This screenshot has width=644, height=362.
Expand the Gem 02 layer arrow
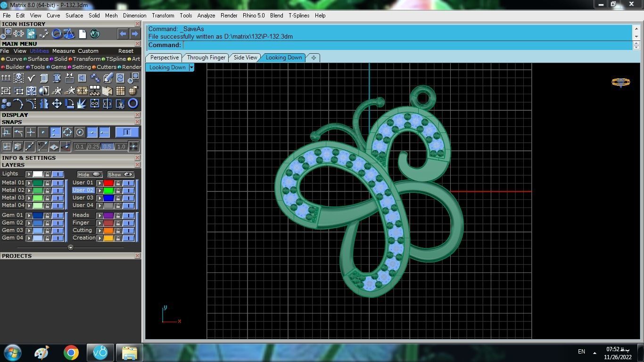point(29,223)
